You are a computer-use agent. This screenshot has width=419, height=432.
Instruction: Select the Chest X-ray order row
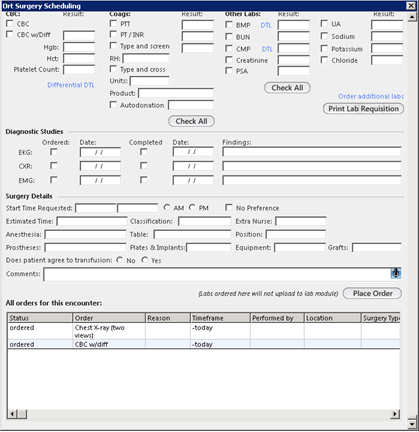pos(204,331)
